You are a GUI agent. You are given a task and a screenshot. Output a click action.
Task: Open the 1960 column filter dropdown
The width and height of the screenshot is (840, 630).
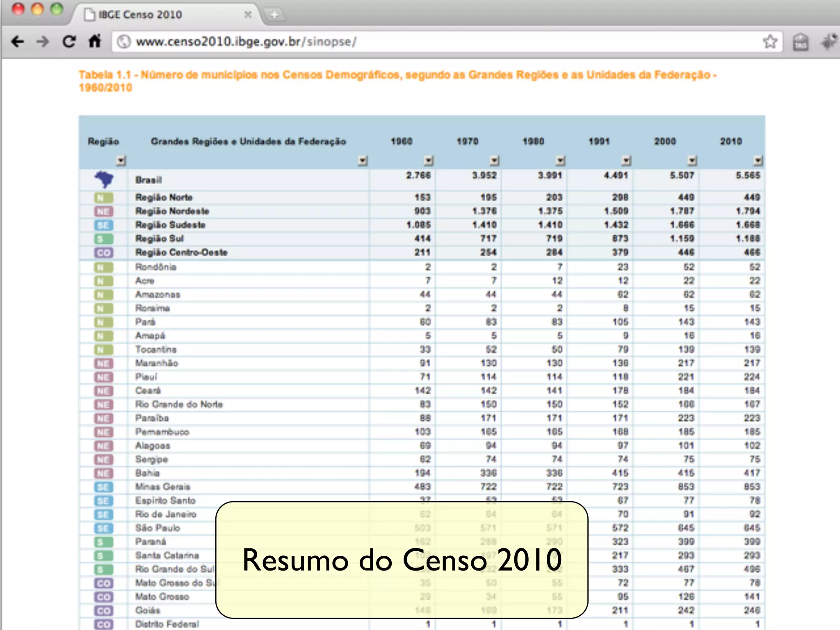tap(429, 160)
